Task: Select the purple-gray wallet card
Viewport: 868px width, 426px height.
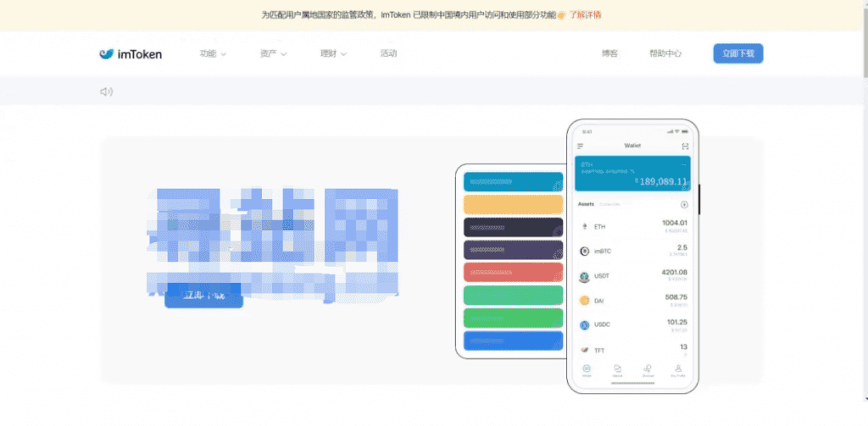Action: pyautogui.click(x=513, y=250)
